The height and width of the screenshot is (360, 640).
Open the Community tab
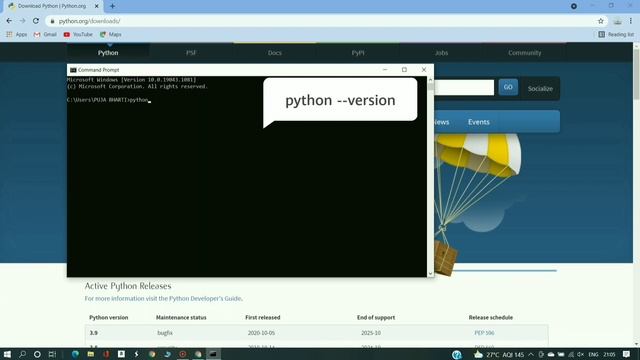point(524,53)
